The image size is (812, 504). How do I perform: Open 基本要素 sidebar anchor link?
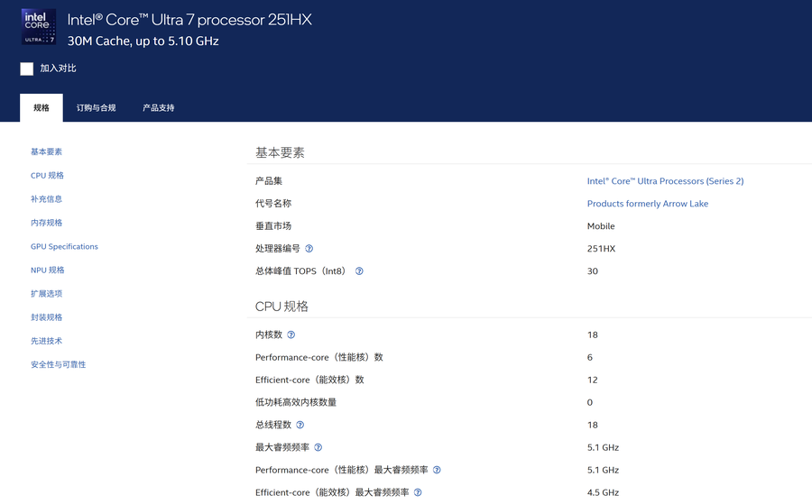[x=47, y=152]
